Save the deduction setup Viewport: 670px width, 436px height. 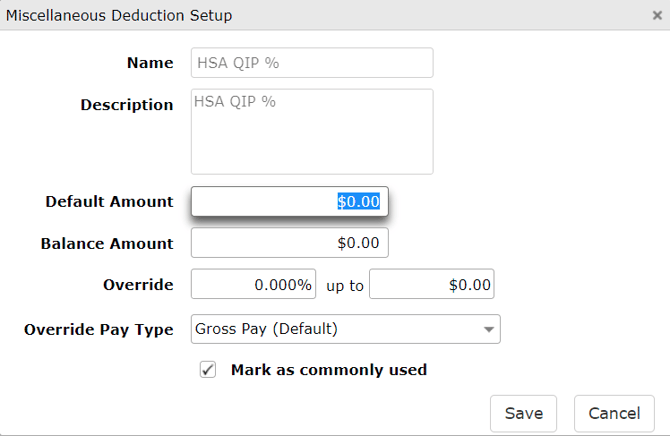(x=523, y=413)
